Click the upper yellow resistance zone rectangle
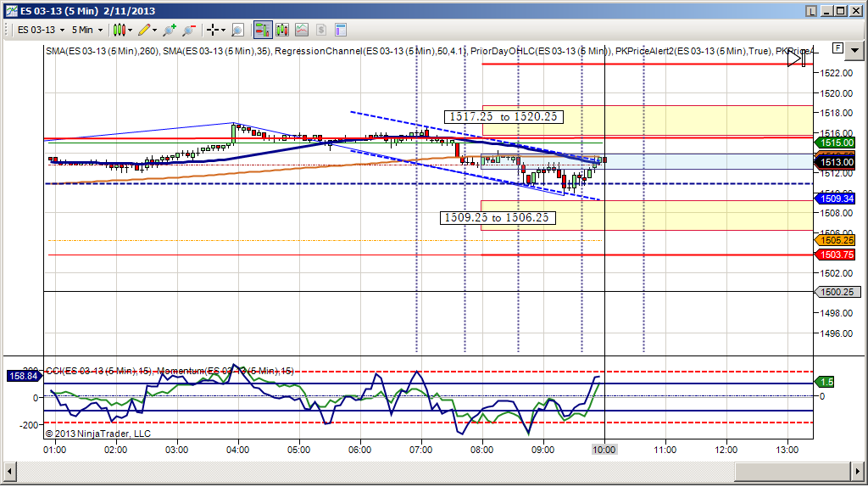The height and width of the screenshot is (487, 868). [648, 120]
